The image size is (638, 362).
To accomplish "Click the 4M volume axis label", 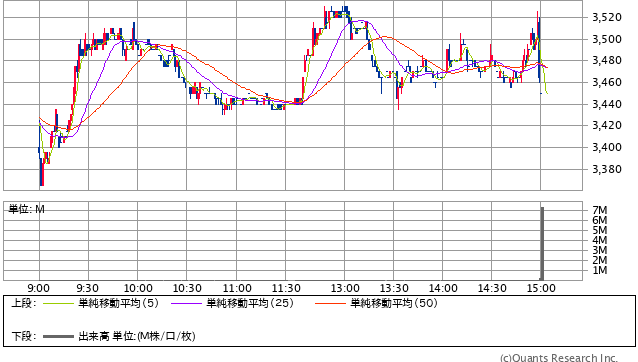I will (600, 240).
